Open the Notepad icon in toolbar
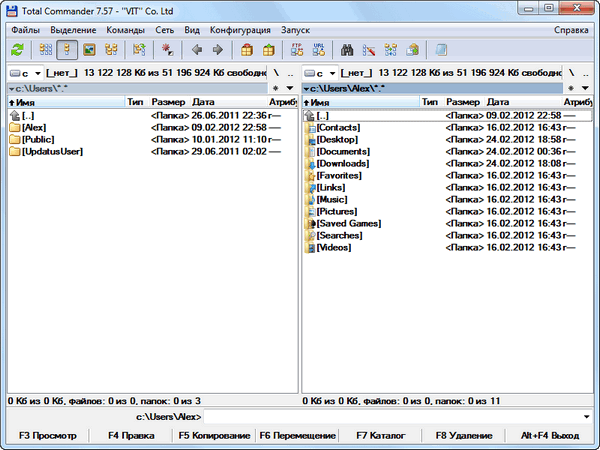Screen dimensions: 600x450 (x=441, y=49)
